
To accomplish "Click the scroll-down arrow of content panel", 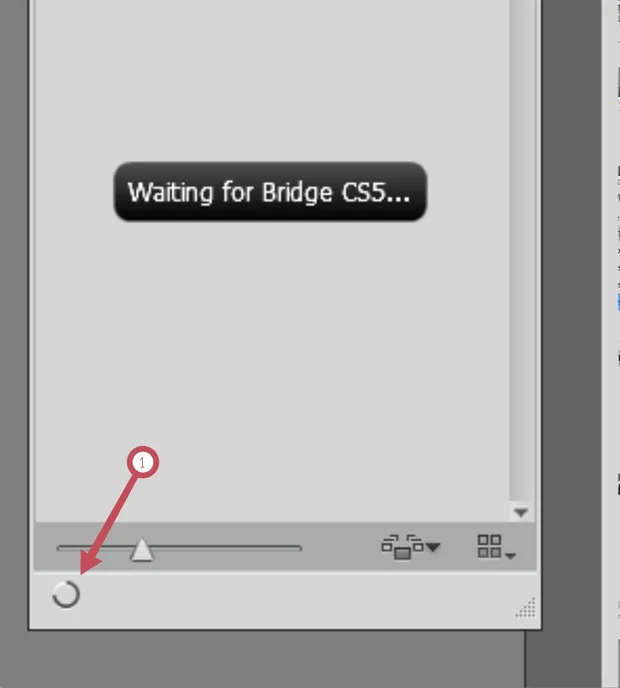I will pyautogui.click(x=521, y=512).
